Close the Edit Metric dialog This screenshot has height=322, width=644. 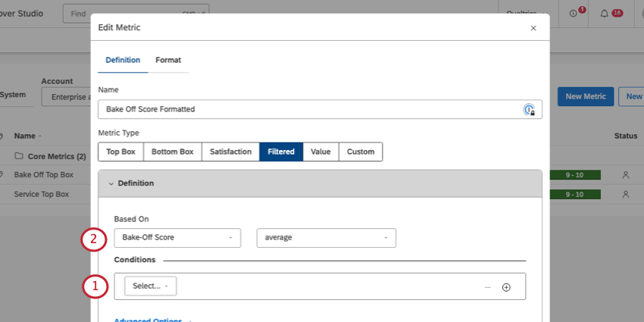pos(533,28)
